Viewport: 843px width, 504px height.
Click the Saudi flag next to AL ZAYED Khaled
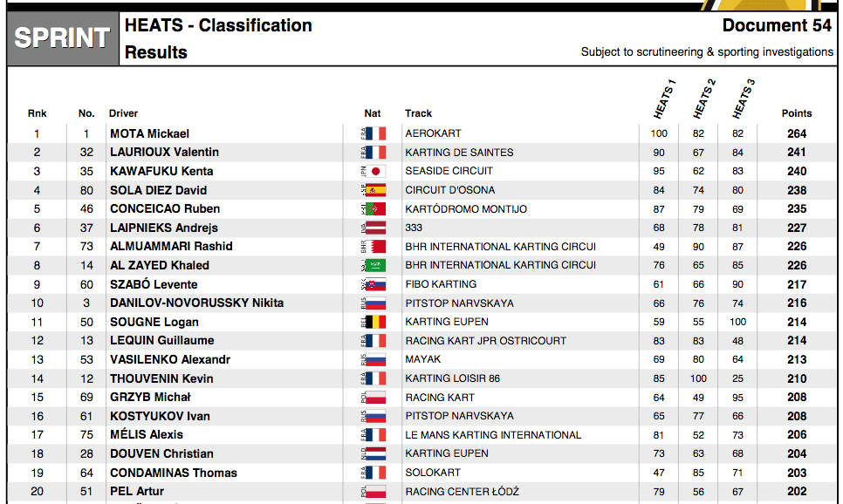[x=376, y=265]
